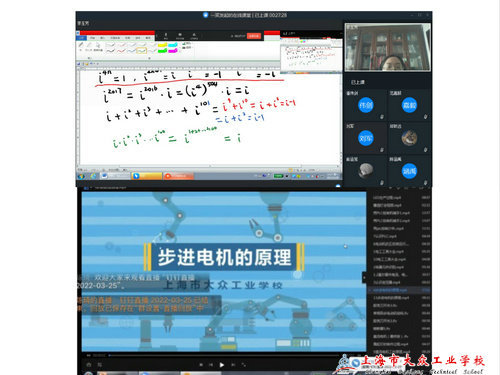Toggle fullscreen icon in player controls
This screenshot has width=500, height=375.
[244, 365]
